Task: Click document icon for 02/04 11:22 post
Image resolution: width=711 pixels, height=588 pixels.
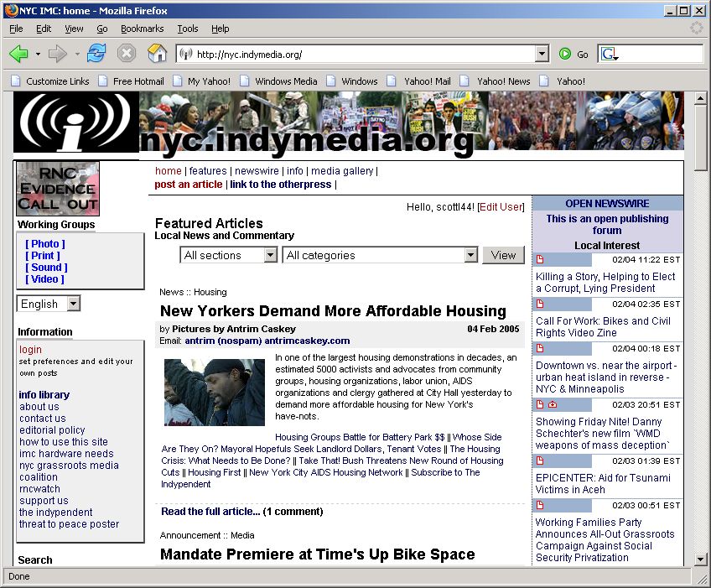Action: [x=540, y=259]
